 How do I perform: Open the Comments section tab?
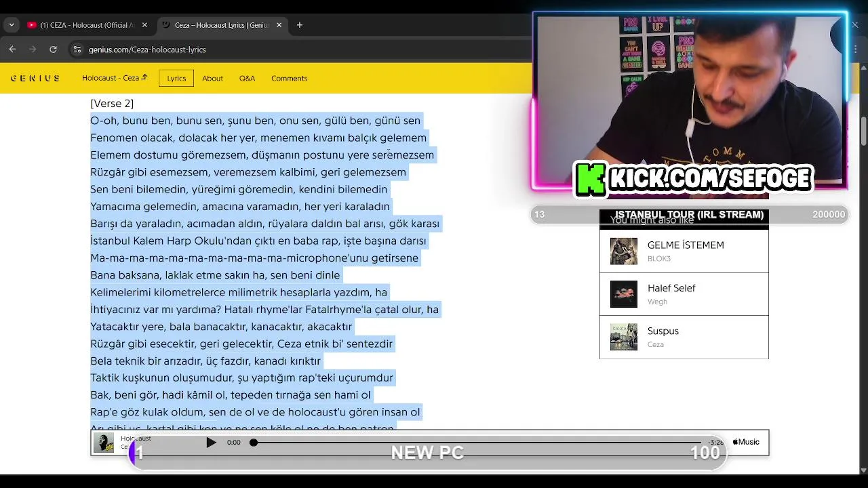290,79
